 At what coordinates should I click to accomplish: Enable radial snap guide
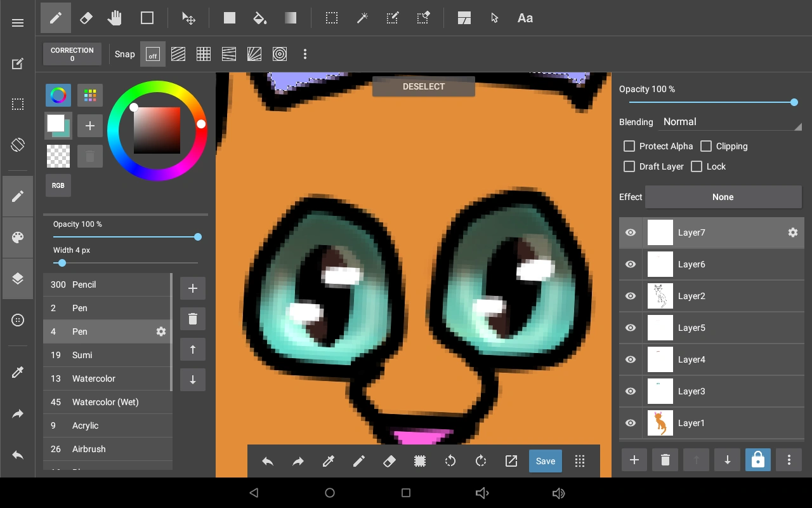[x=254, y=55]
